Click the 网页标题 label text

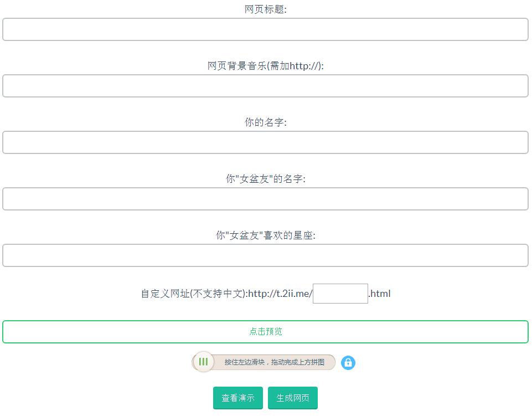coord(265,9)
